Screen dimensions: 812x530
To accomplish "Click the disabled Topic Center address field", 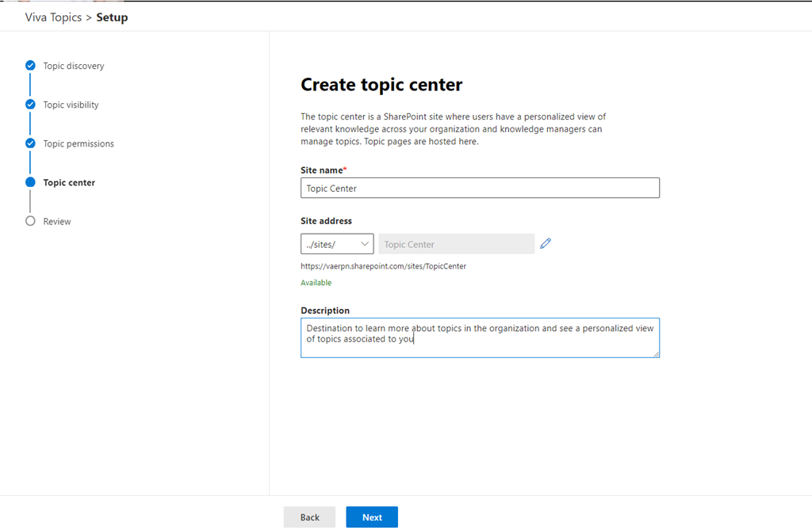I will click(x=456, y=244).
